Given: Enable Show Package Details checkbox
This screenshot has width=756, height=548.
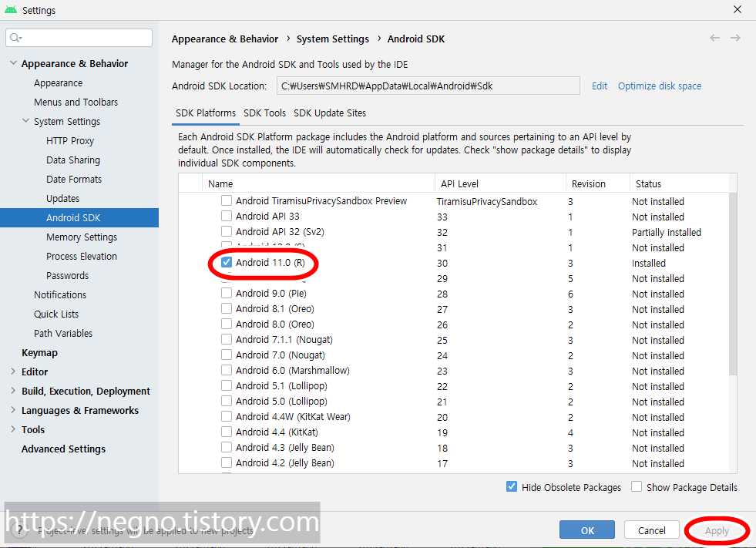Looking at the screenshot, I should pos(637,486).
